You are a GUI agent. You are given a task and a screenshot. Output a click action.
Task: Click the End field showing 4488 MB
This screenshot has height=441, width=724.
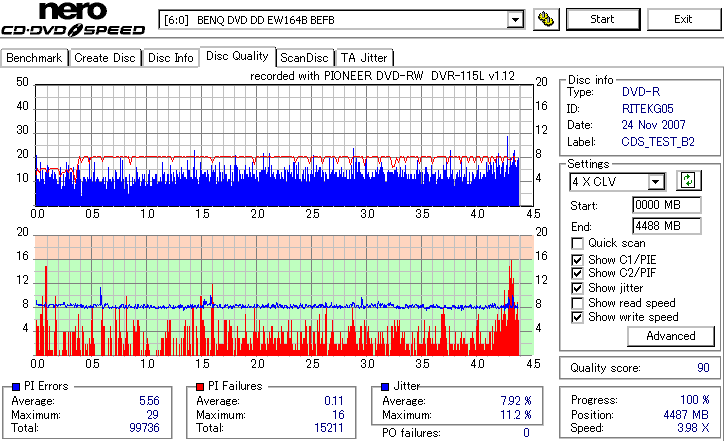pos(666,226)
